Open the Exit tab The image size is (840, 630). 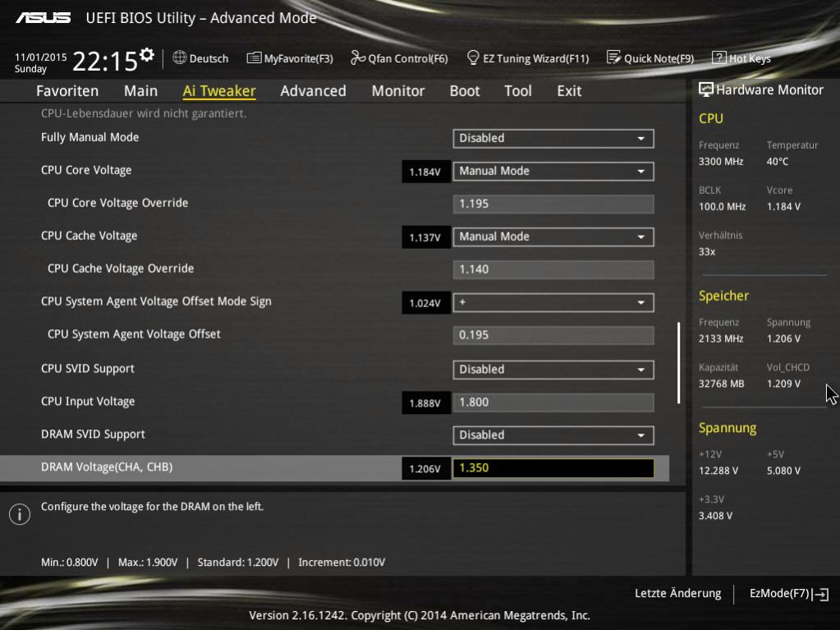click(x=569, y=91)
